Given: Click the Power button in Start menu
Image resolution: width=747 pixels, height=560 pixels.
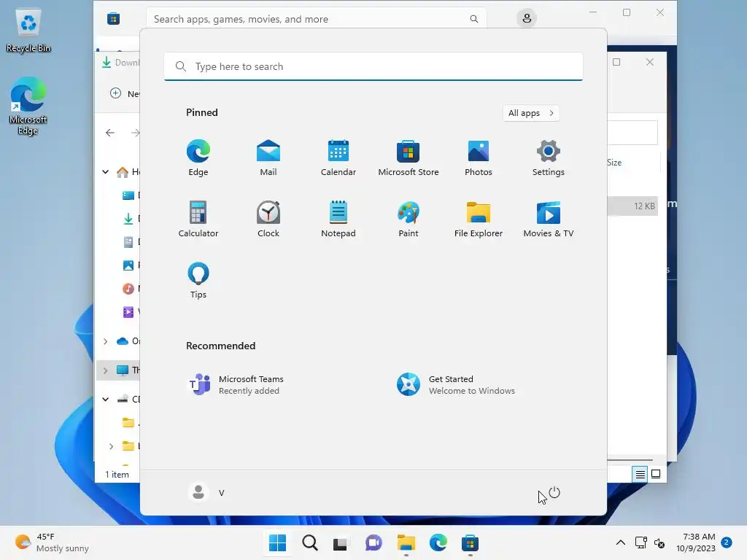Looking at the screenshot, I should click(554, 493).
